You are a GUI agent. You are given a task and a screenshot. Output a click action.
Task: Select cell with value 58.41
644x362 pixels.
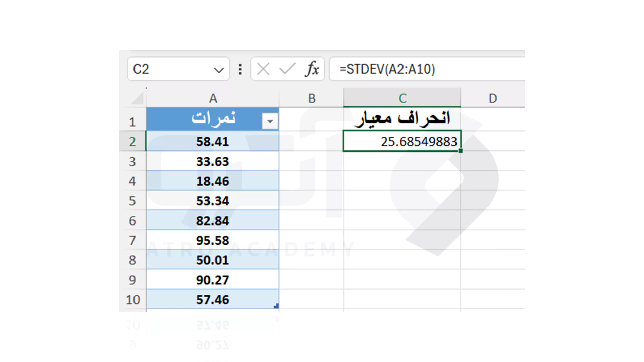pos(213,141)
